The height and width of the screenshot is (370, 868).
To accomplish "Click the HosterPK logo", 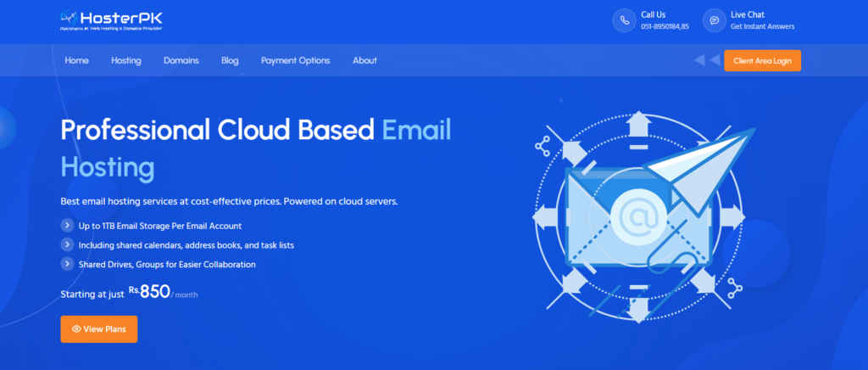I will click(x=111, y=20).
